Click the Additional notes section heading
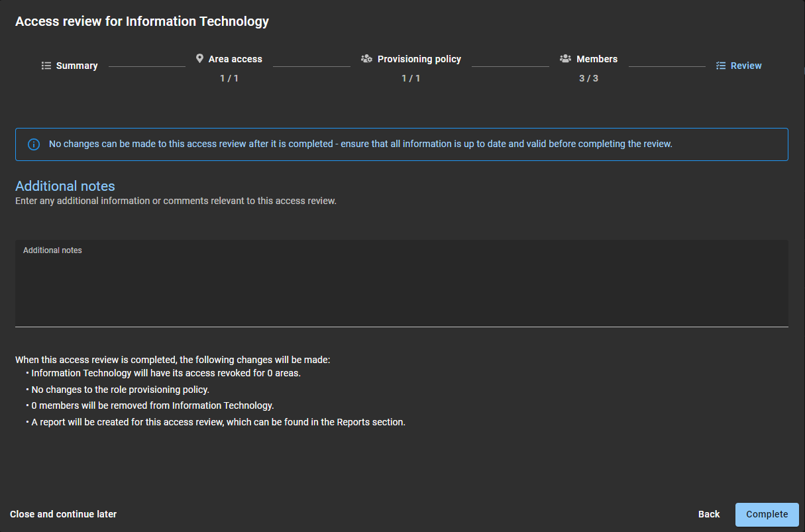805x532 pixels. pyautogui.click(x=65, y=186)
